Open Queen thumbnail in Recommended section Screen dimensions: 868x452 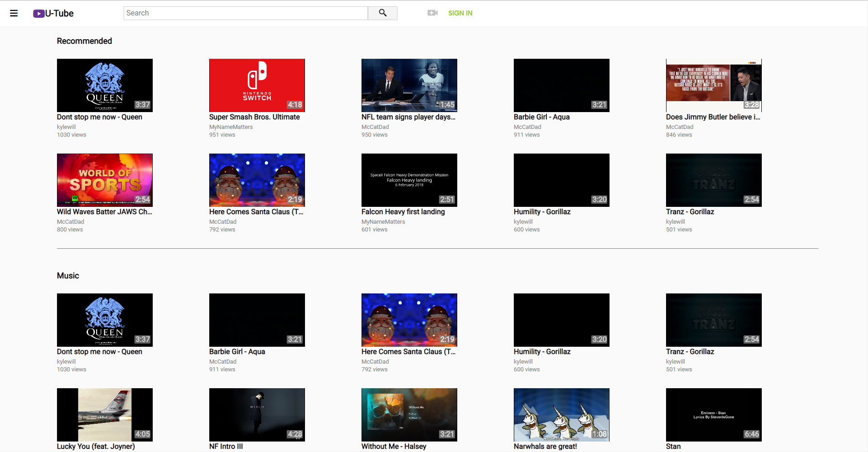point(105,85)
